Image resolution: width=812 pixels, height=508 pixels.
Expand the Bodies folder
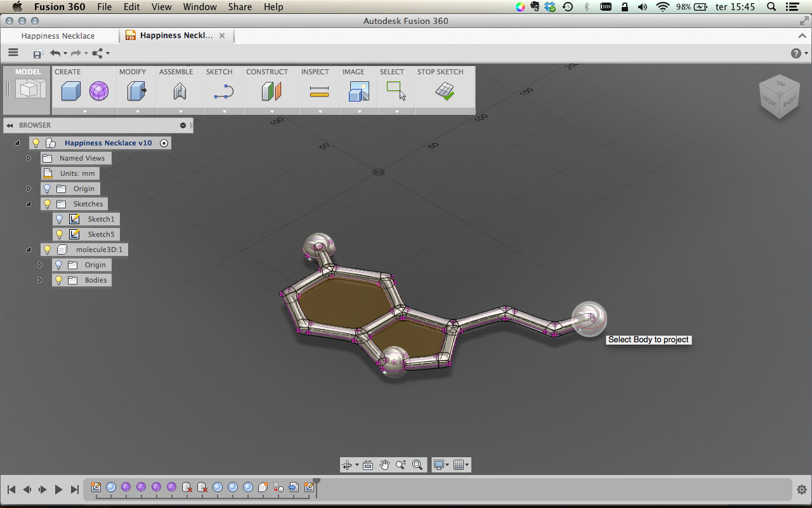point(41,280)
